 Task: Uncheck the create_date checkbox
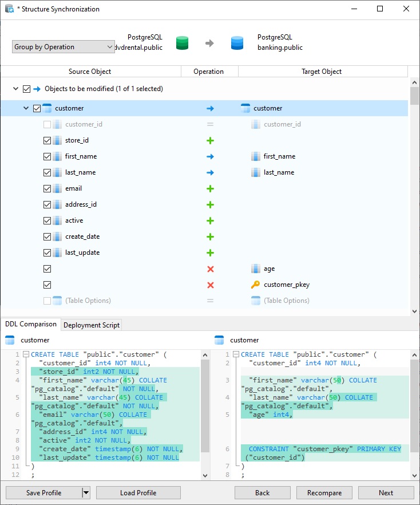coord(47,236)
